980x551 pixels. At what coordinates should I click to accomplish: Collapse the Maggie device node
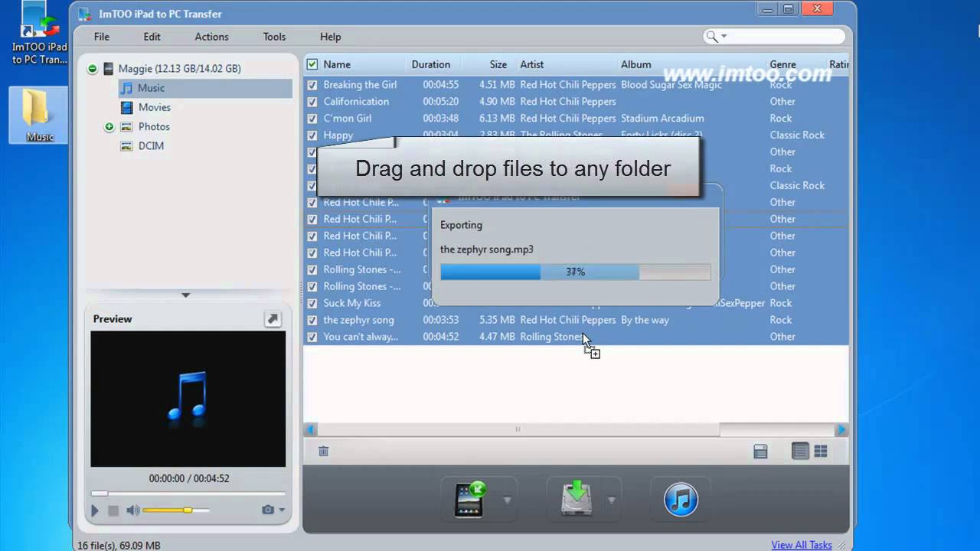point(93,68)
